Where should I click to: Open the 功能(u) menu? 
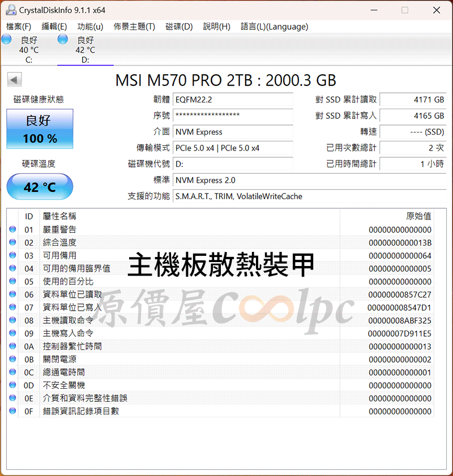[90, 27]
